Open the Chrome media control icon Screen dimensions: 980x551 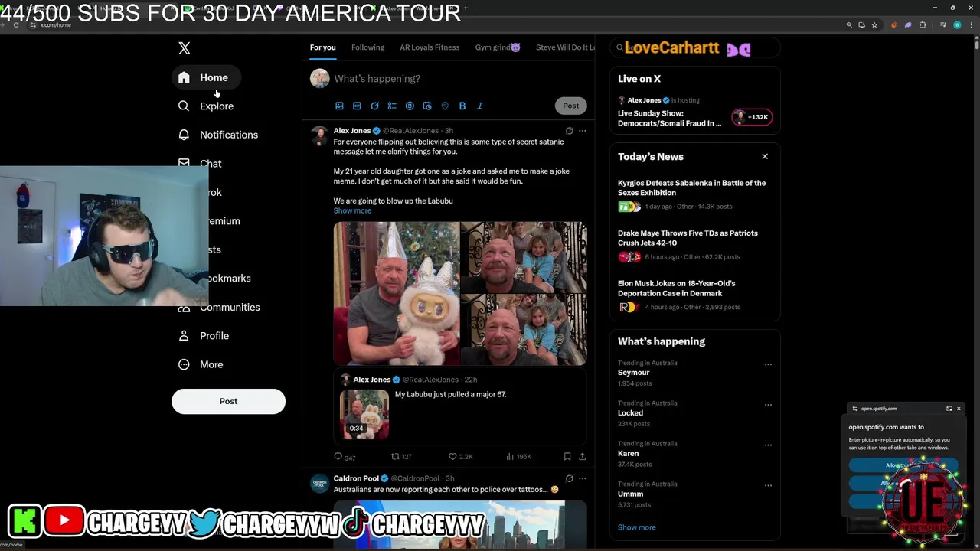click(x=943, y=25)
